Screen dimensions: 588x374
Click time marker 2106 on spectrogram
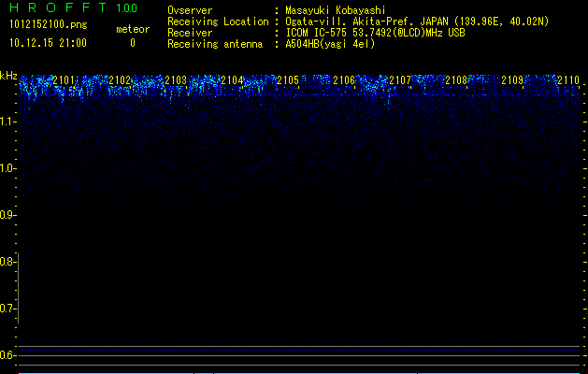click(344, 80)
